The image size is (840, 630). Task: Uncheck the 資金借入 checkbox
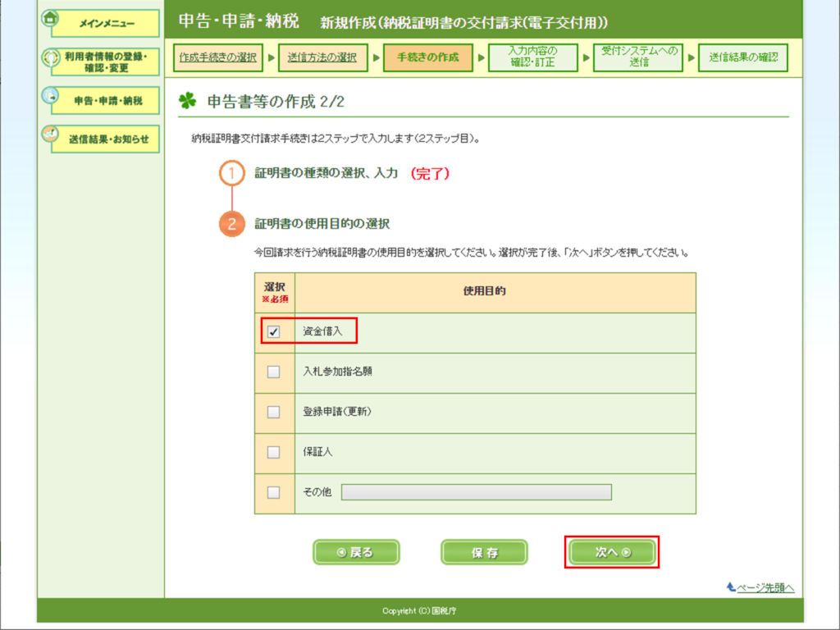274,332
